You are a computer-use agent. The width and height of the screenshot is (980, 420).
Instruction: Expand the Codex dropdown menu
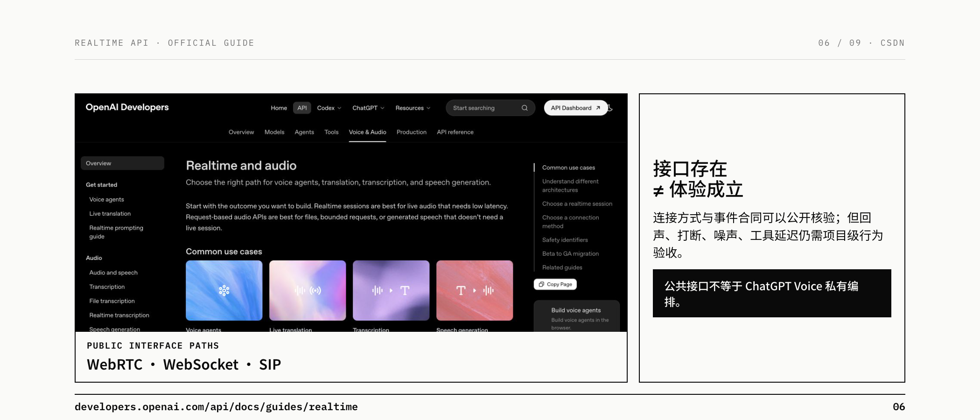(329, 108)
